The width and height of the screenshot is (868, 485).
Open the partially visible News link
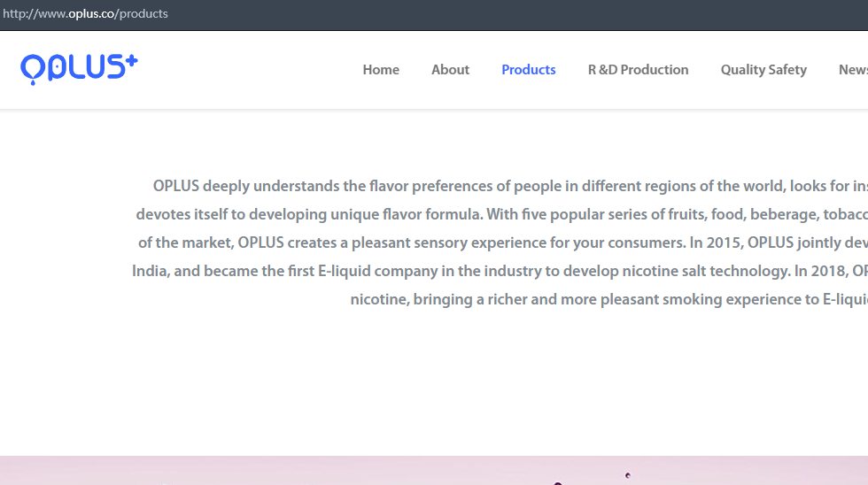852,70
